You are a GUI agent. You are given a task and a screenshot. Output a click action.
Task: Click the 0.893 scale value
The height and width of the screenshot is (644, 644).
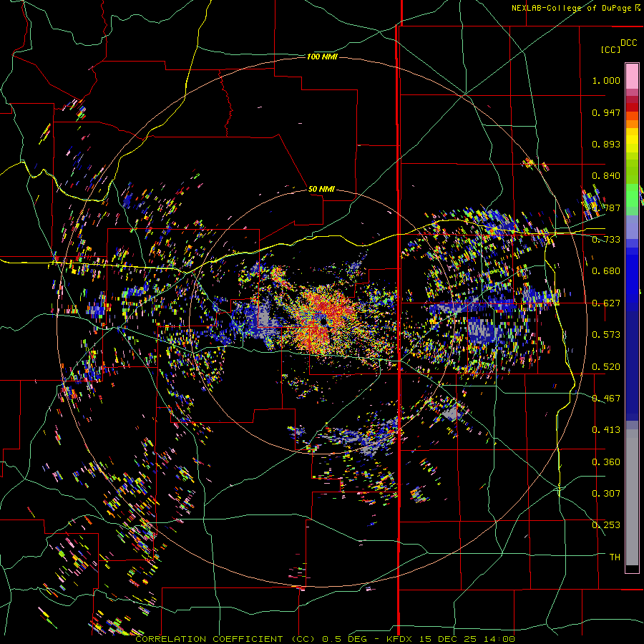click(606, 144)
